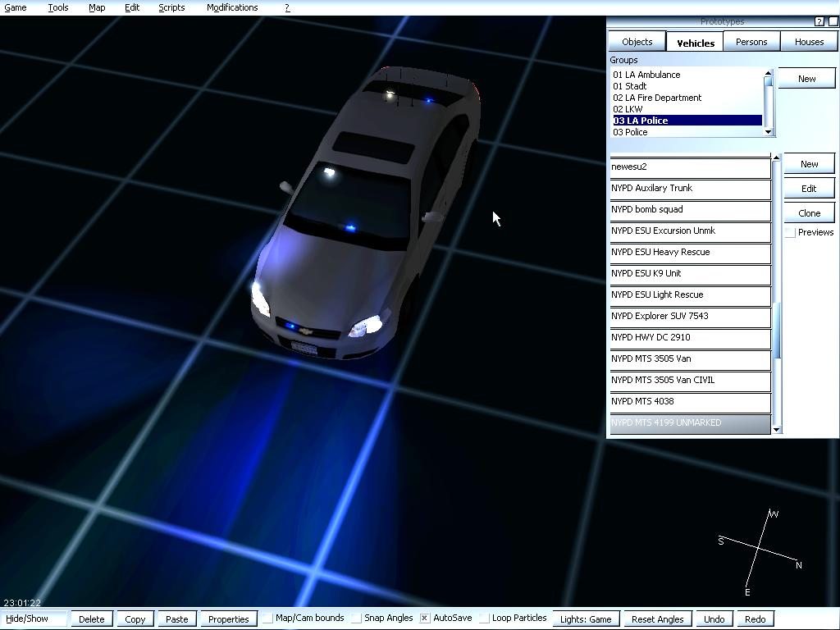The image size is (840, 630).
Task: Open the Edit menu
Action: [x=132, y=7]
